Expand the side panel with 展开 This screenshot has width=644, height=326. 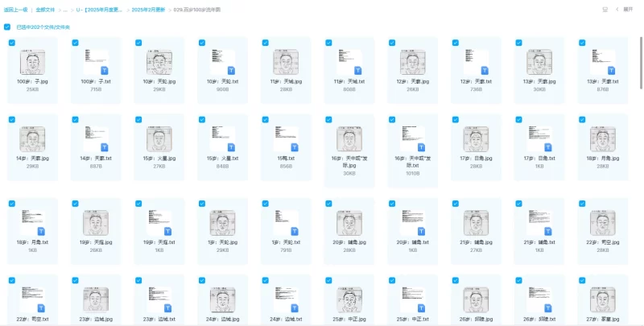point(626,10)
